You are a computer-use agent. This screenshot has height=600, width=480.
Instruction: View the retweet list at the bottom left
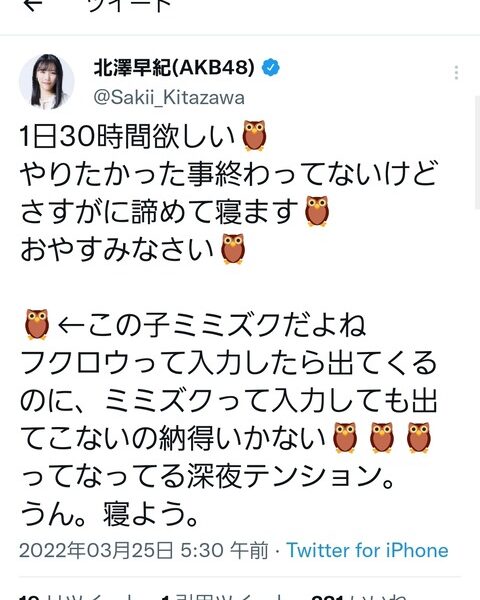78,597
